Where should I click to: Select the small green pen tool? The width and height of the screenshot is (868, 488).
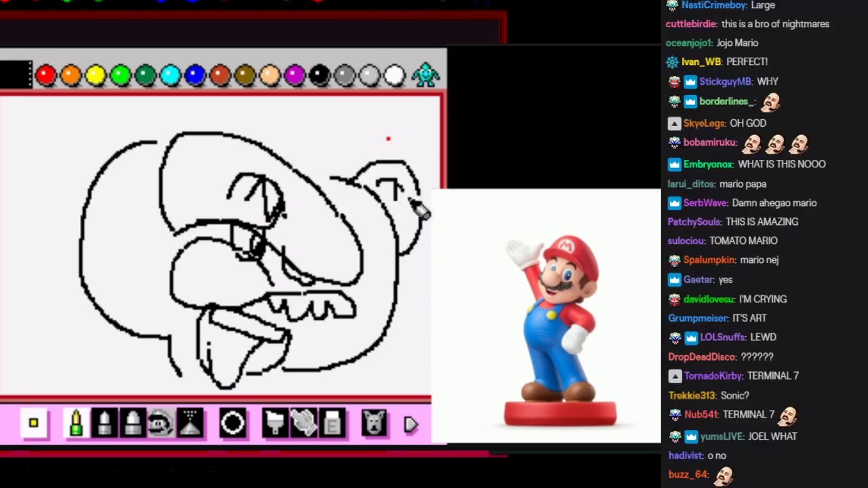coord(76,424)
